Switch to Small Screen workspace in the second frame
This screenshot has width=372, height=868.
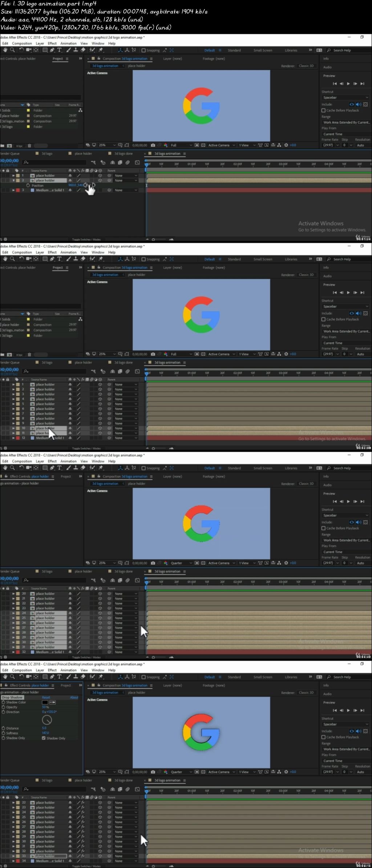263,259
